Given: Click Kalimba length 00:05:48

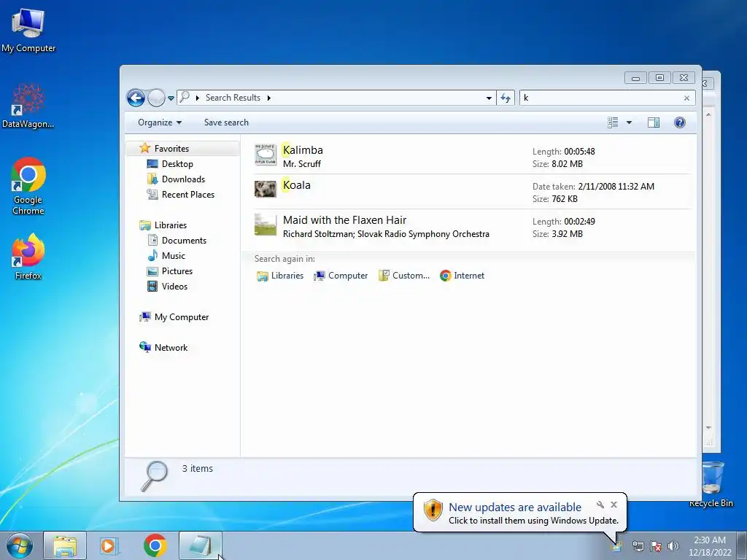Looking at the screenshot, I should [579, 152].
